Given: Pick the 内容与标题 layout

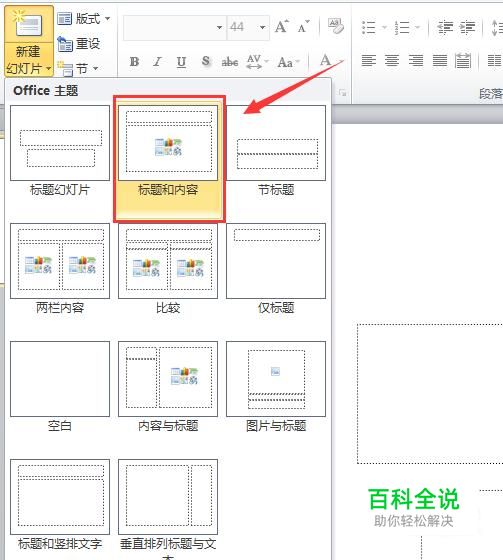Looking at the screenshot, I should pyautogui.click(x=168, y=386).
